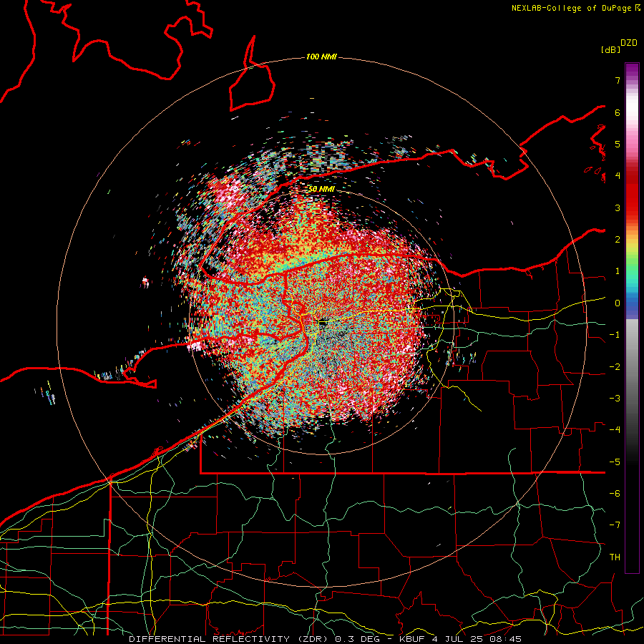Screen dimensions: 644x644
Task: Click the -1 value on the color scale
Action: 615,335
